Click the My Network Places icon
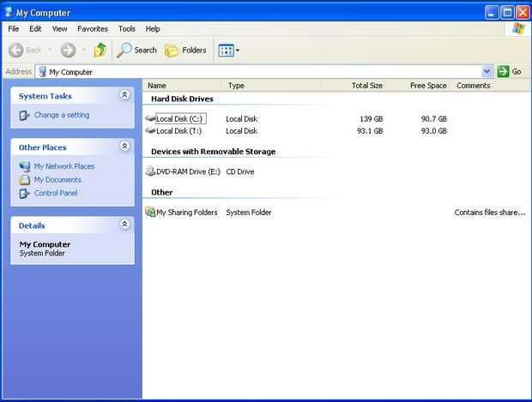532x402 pixels. tap(24, 166)
